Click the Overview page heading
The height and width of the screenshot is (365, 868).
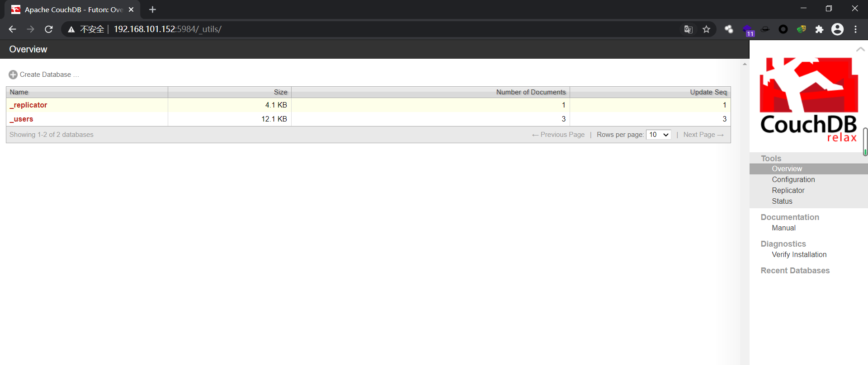[28, 49]
